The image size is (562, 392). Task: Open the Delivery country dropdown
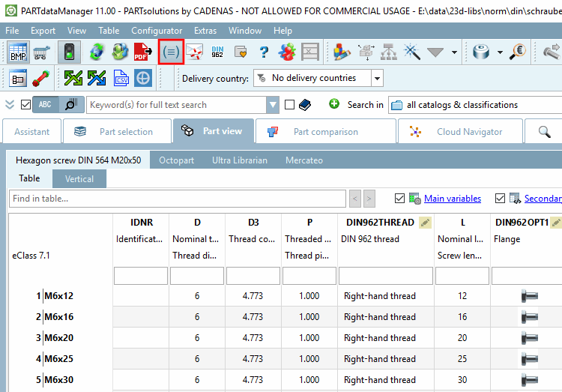pyautogui.click(x=377, y=78)
